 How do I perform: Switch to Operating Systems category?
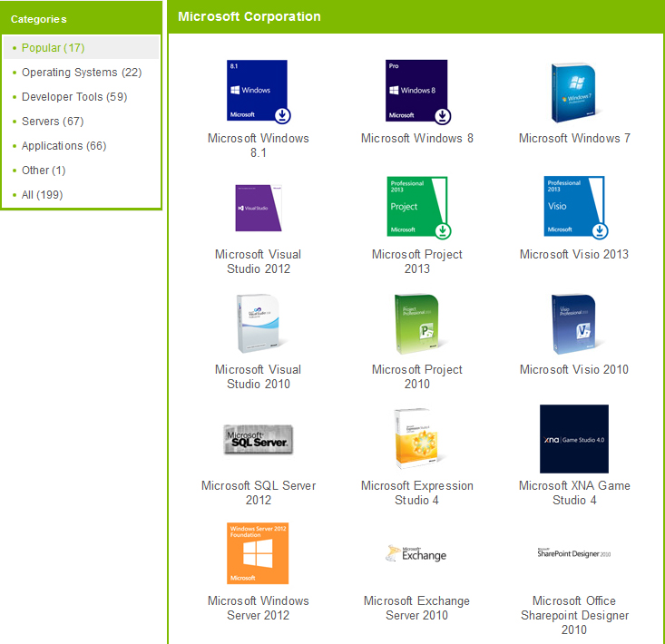pos(82,73)
